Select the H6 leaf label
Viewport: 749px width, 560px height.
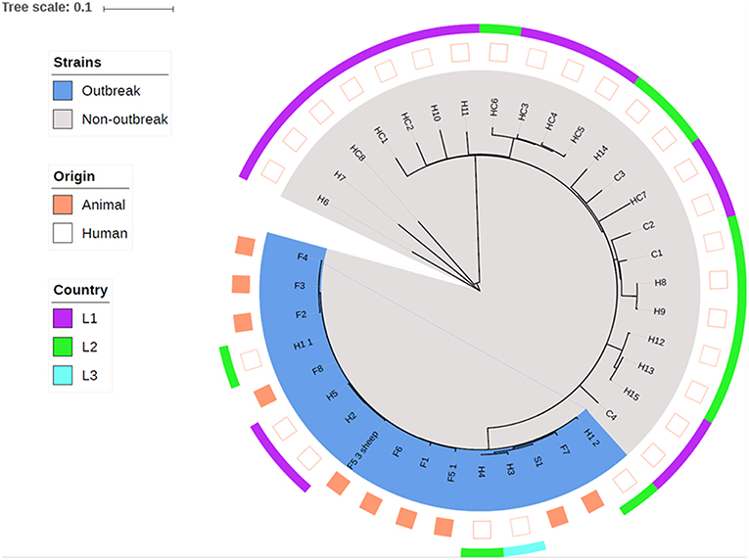[x=323, y=200]
